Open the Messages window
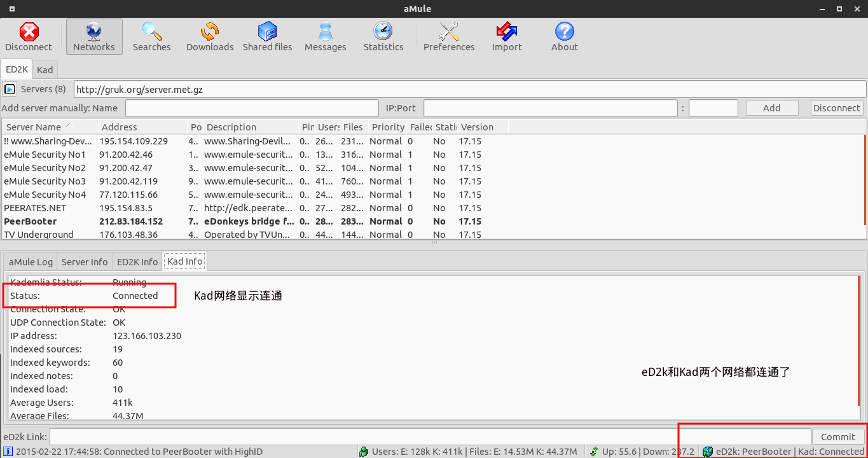Image resolution: width=868 pixels, height=458 pixels. coord(326,37)
